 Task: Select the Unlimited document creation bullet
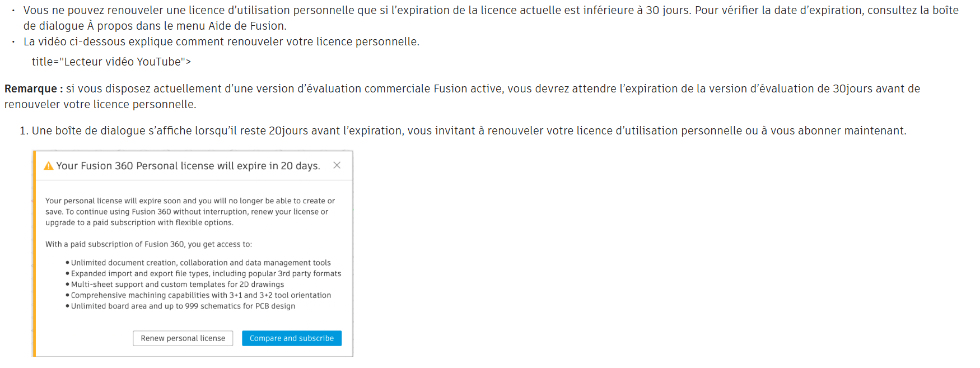tap(200, 263)
